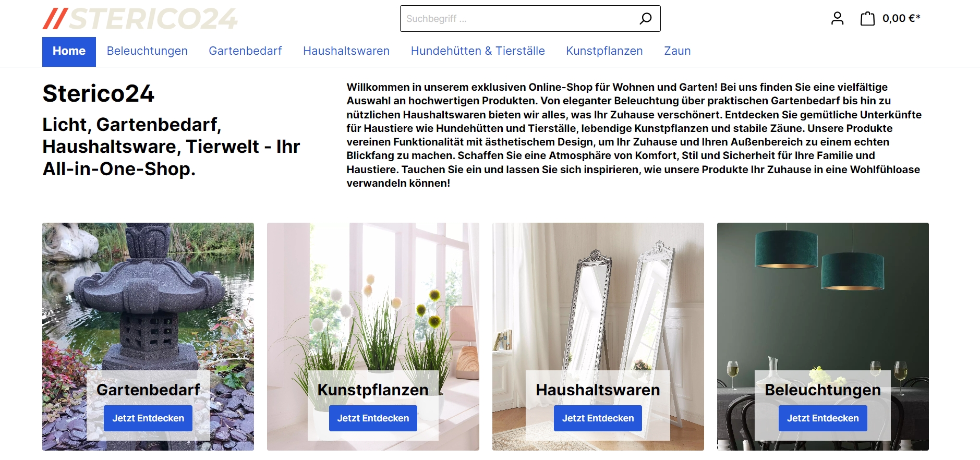Open the Beleuchtungen menu item
This screenshot has height=460, width=980.
click(x=147, y=51)
